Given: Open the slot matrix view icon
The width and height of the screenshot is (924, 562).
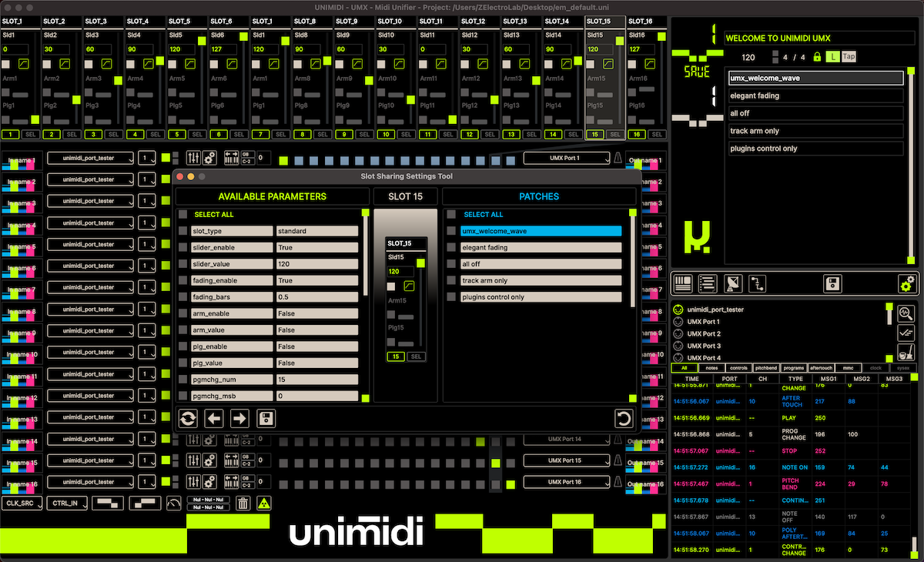Looking at the screenshot, I should (683, 283).
